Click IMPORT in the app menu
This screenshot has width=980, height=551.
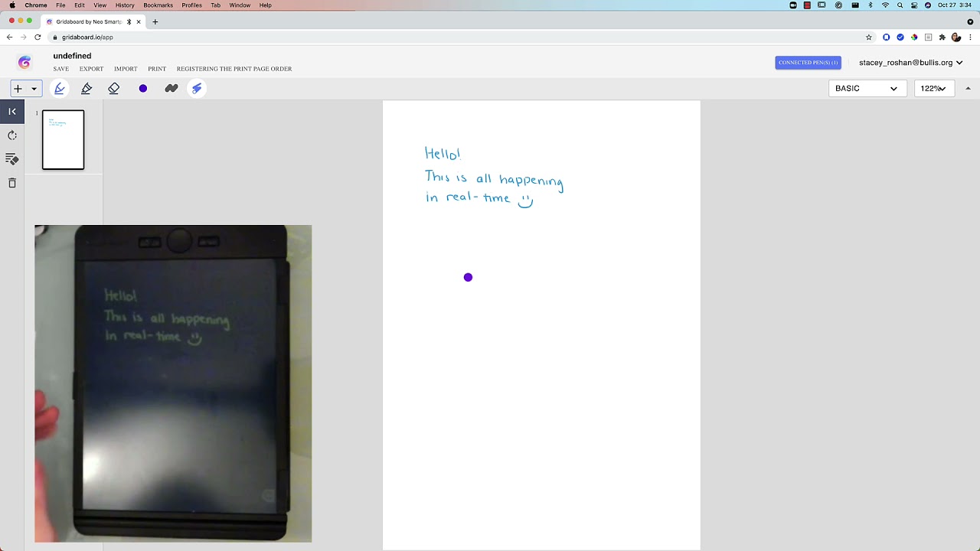point(126,69)
